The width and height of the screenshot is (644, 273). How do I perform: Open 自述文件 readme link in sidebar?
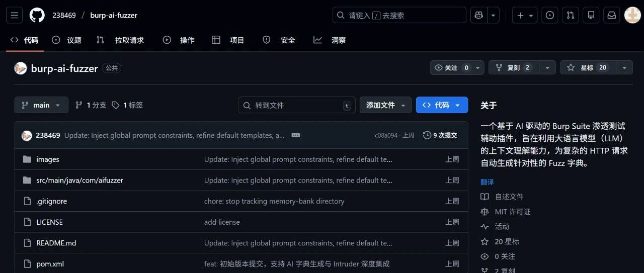click(502, 197)
